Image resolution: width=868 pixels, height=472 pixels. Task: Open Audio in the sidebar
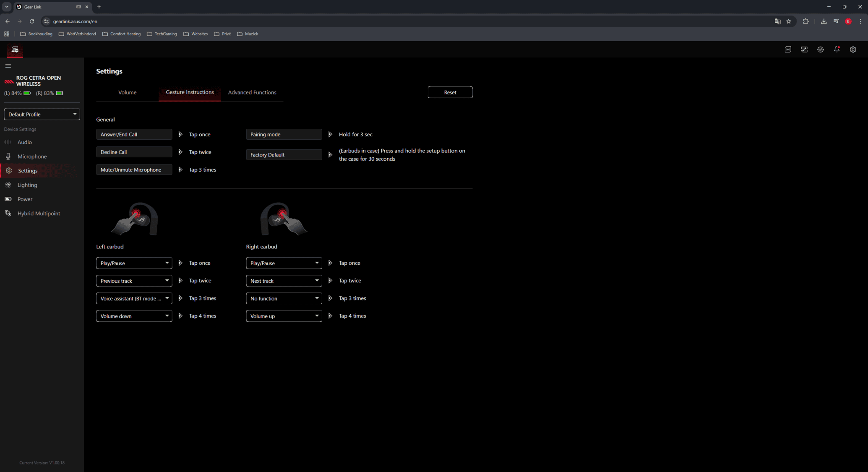coord(24,142)
